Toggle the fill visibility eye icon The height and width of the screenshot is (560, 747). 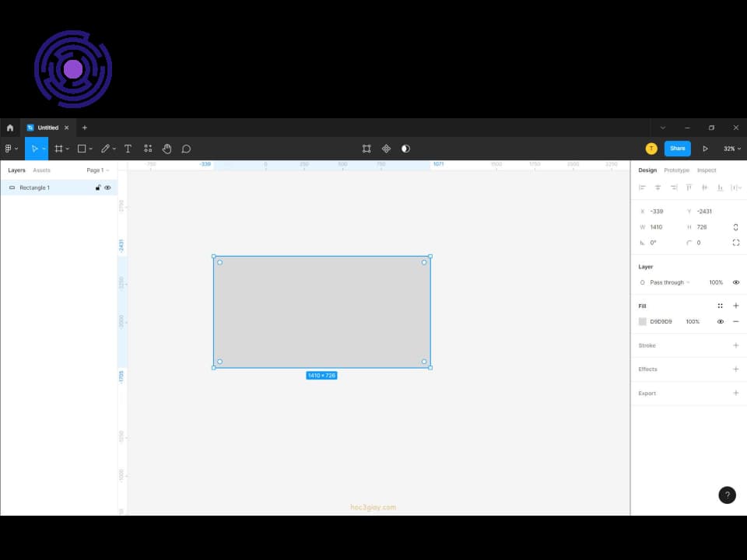(x=720, y=321)
